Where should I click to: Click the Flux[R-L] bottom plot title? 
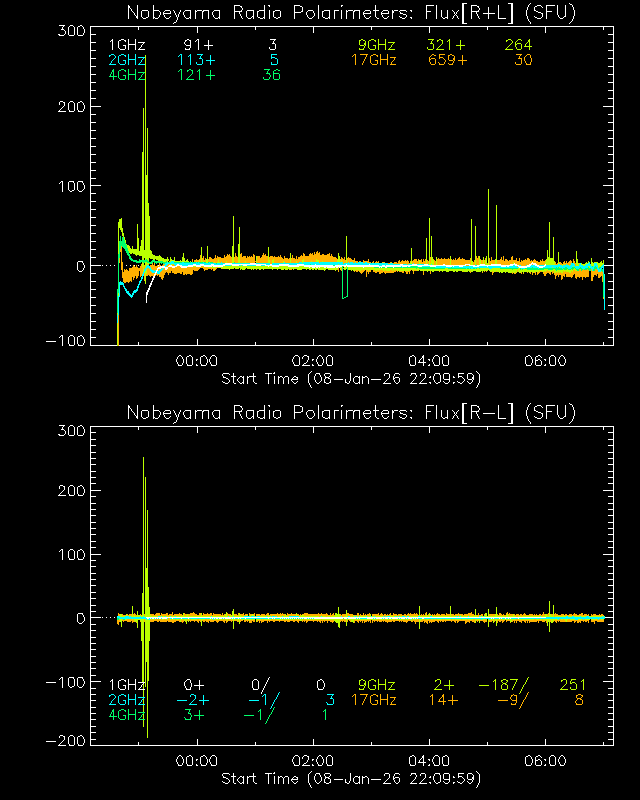[351, 413]
